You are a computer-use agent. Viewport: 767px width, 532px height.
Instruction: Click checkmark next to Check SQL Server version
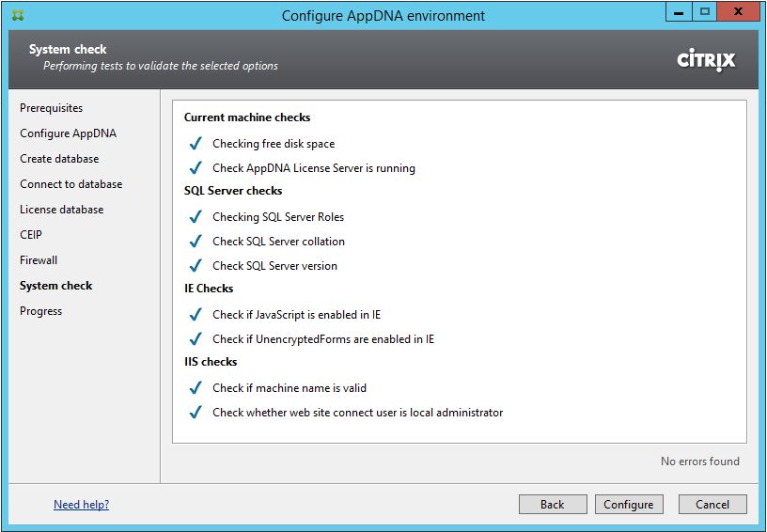tap(196, 266)
